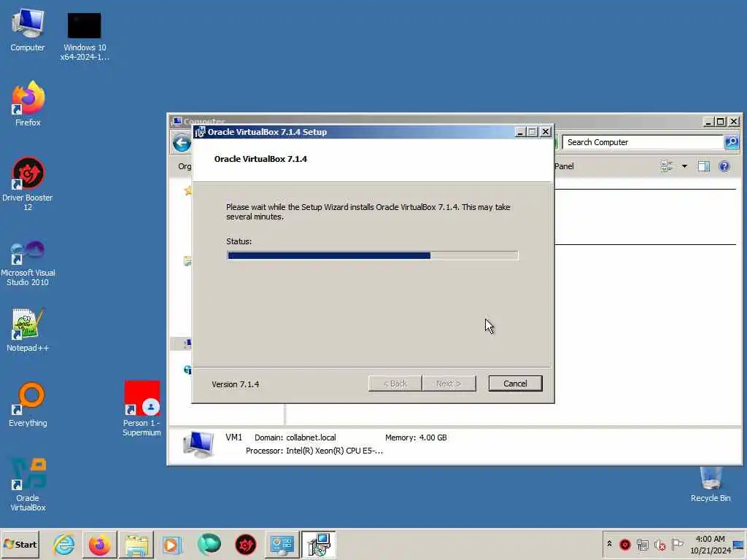The width and height of the screenshot is (747, 560).
Task: Launch Firefox from the desktop shortcut
Action: (28, 104)
